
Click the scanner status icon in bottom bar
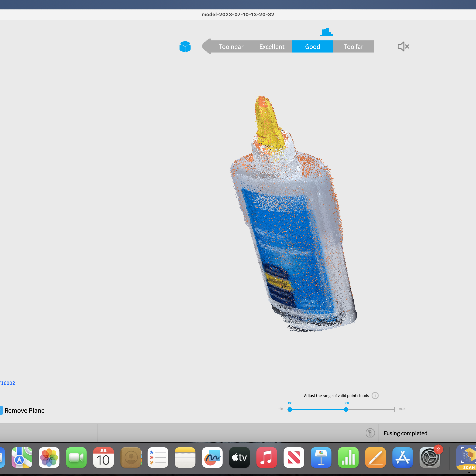point(370,433)
